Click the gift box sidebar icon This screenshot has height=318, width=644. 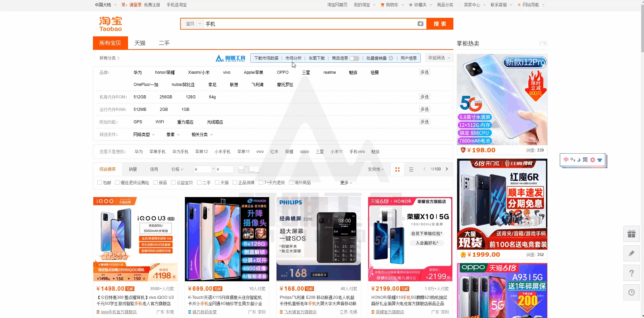click(x=632, y=234)
